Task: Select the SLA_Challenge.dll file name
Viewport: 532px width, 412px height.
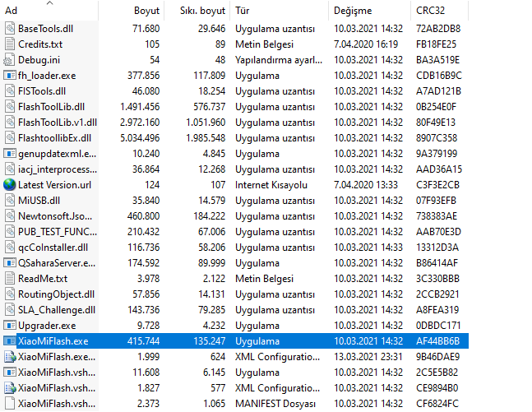Action: [x=57, y=310]
